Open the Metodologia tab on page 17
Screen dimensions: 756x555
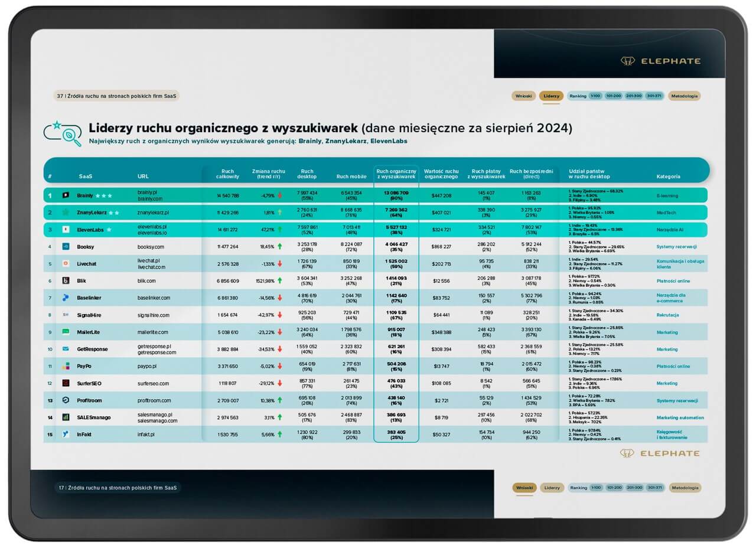[x=685, y=488]
